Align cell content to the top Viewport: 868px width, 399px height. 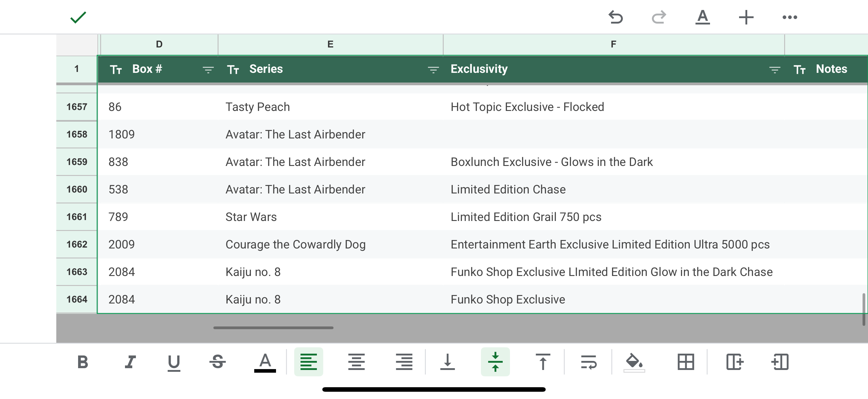pos(543,362)
